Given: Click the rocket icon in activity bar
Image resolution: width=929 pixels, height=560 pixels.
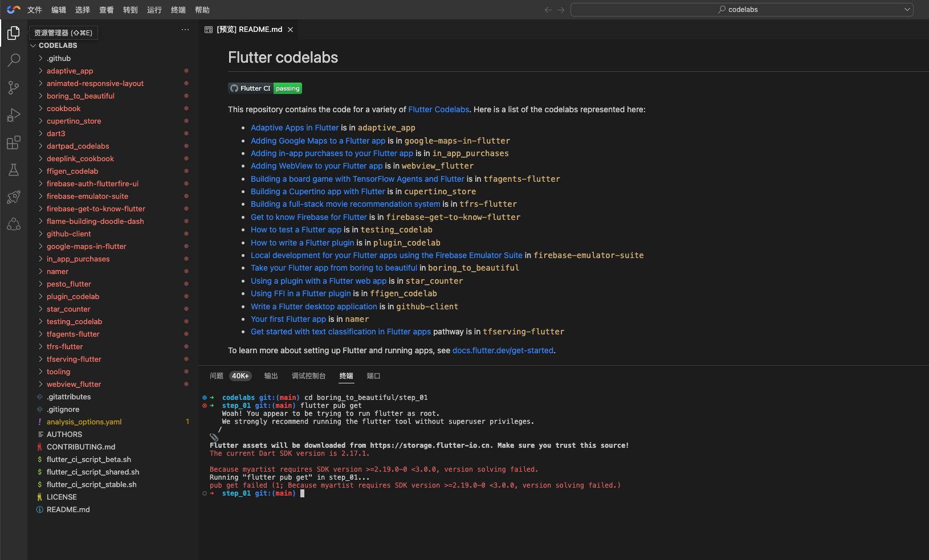Looking at the screenshot, I should [x=14, y=197].
